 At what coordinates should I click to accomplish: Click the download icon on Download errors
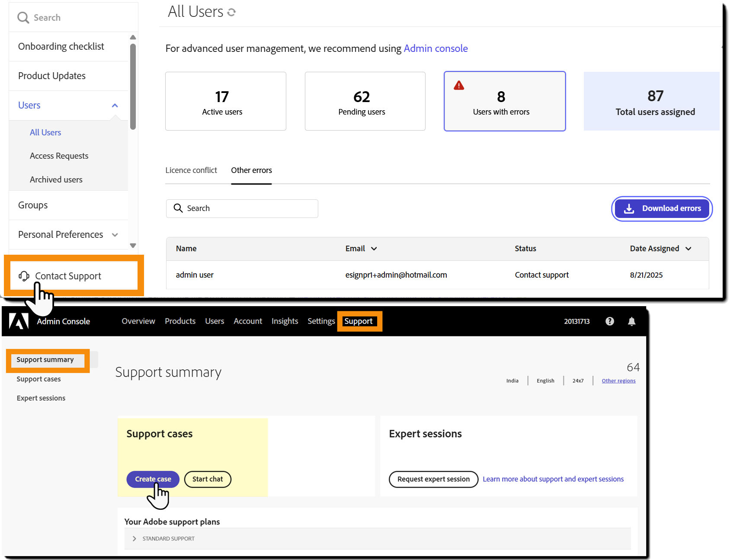[629, 208]
